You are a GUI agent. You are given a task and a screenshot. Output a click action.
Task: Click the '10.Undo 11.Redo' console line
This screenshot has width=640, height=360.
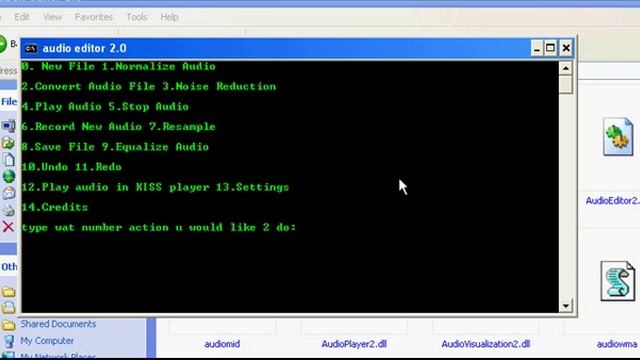(x=71, y=167)
